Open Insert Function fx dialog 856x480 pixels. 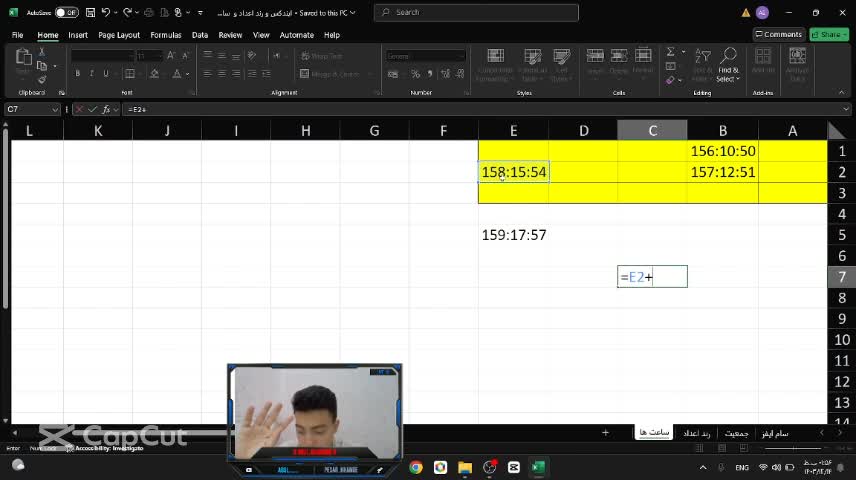[106, 109]
